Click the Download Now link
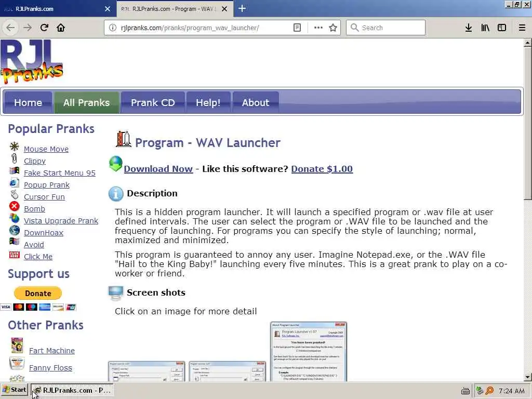This screenshot has width=532, height=399. tap(158, 169)
